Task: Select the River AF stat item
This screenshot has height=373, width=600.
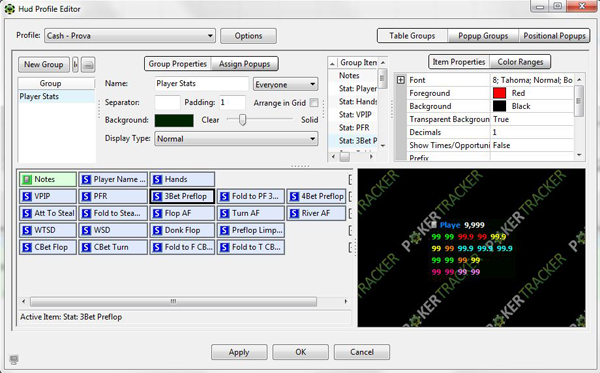Action: point(316,213)
